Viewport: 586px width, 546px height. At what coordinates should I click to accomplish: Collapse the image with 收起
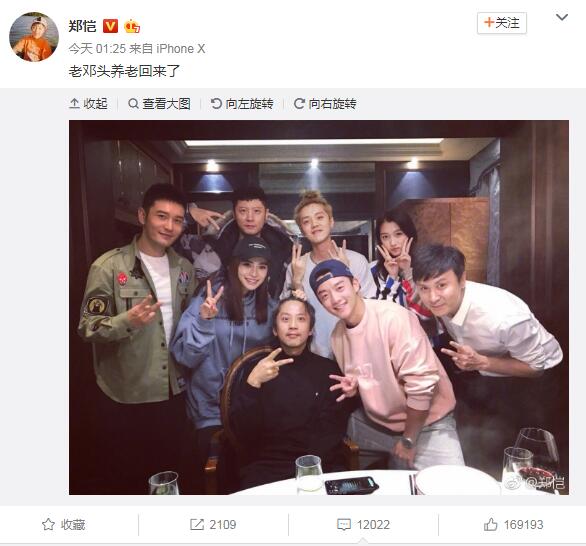(88, 104)
